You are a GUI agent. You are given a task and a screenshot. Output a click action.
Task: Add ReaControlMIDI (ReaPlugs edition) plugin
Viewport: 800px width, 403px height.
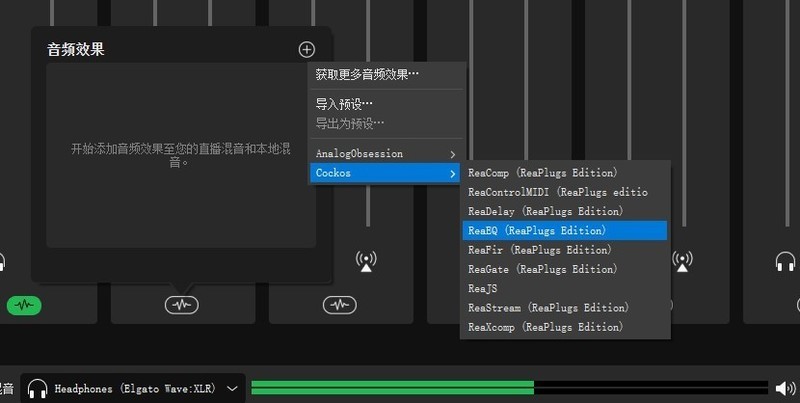[x=565, y=192]
